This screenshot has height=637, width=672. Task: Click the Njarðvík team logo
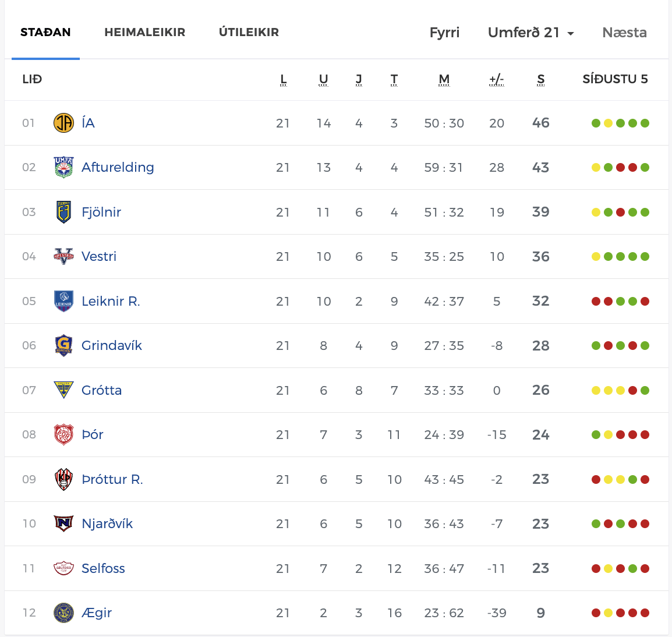click(63, 523)
